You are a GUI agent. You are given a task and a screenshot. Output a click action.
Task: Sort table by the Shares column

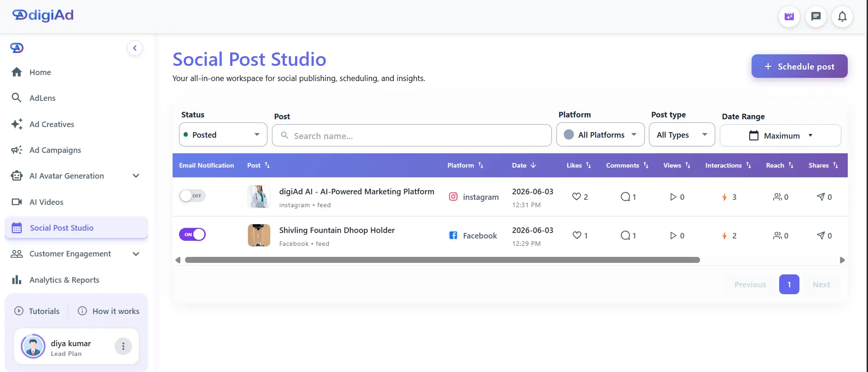click(x=823, y=165)
